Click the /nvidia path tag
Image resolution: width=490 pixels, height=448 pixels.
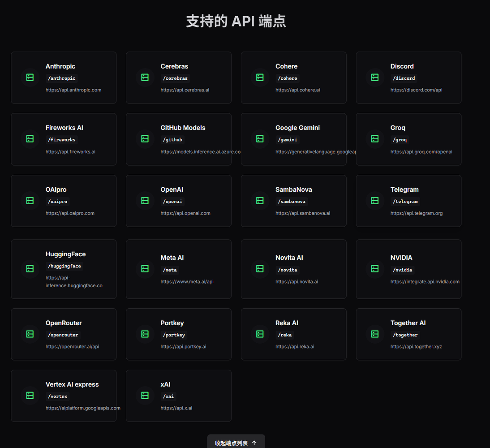pos(403,270)
